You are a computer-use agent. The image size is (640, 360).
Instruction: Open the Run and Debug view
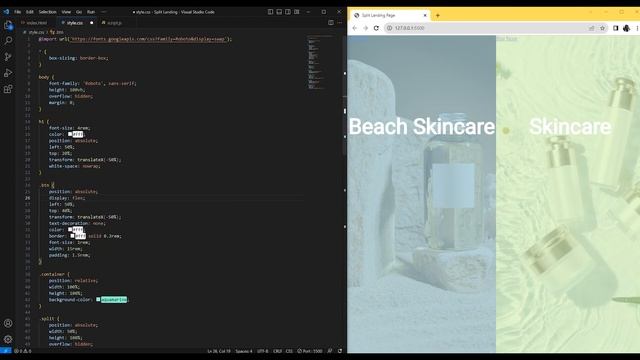(x=8, y=73)
